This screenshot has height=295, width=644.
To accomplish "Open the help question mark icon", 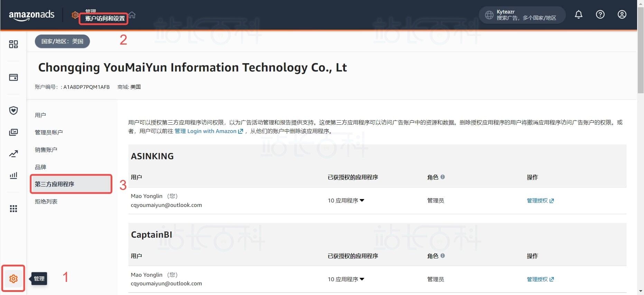I will pos(600,15).
